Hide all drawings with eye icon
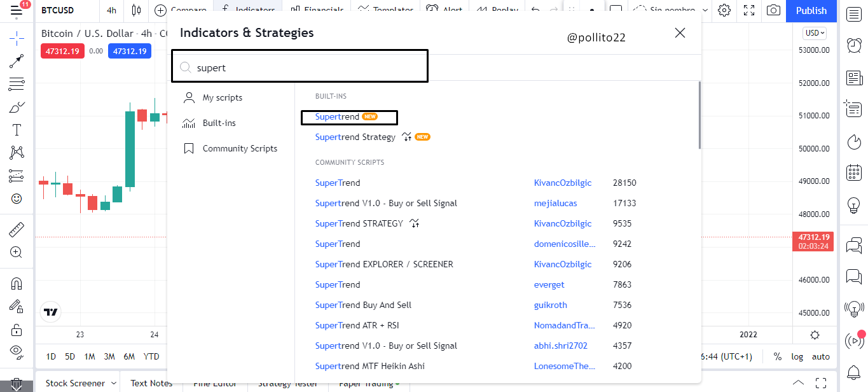 tap(17, 351)
